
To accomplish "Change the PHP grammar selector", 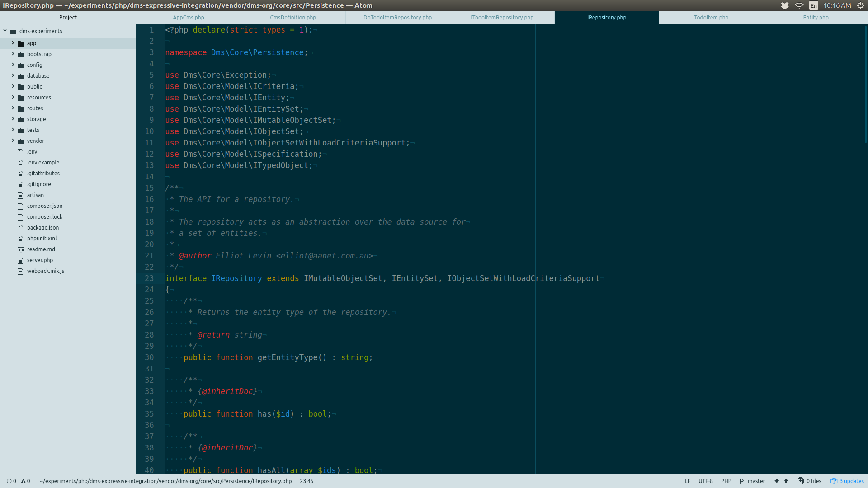I will pyautogui.click(x=726, y=481).
